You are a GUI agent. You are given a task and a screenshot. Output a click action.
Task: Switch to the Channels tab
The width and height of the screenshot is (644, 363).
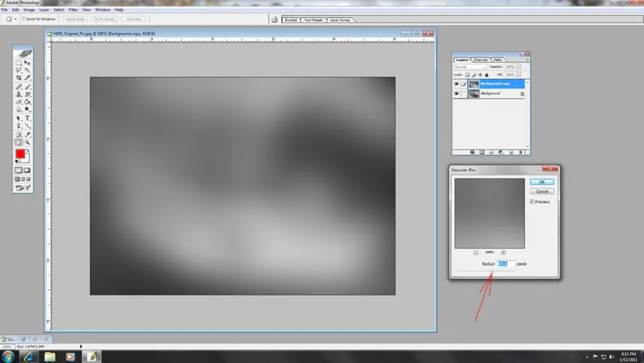pos(480,60)
